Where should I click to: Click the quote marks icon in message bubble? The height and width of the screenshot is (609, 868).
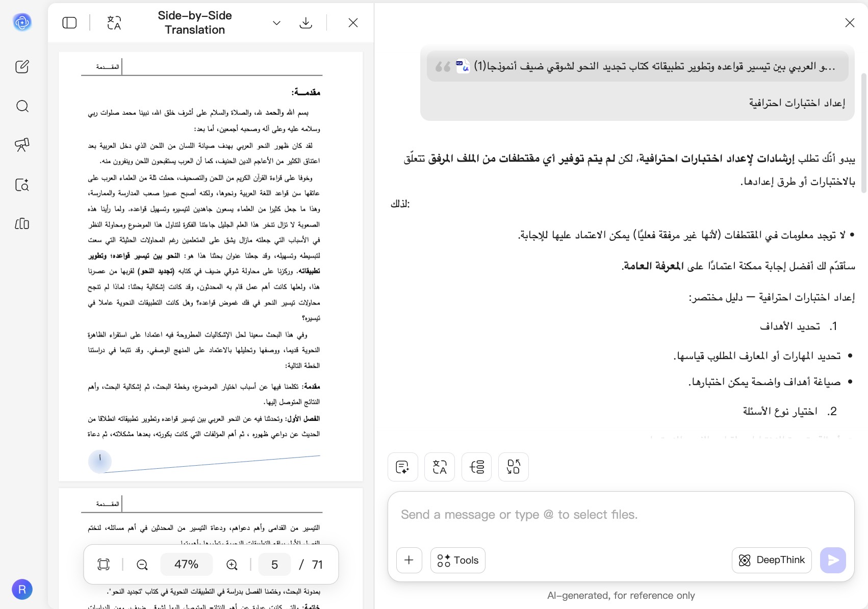(443, 67)
